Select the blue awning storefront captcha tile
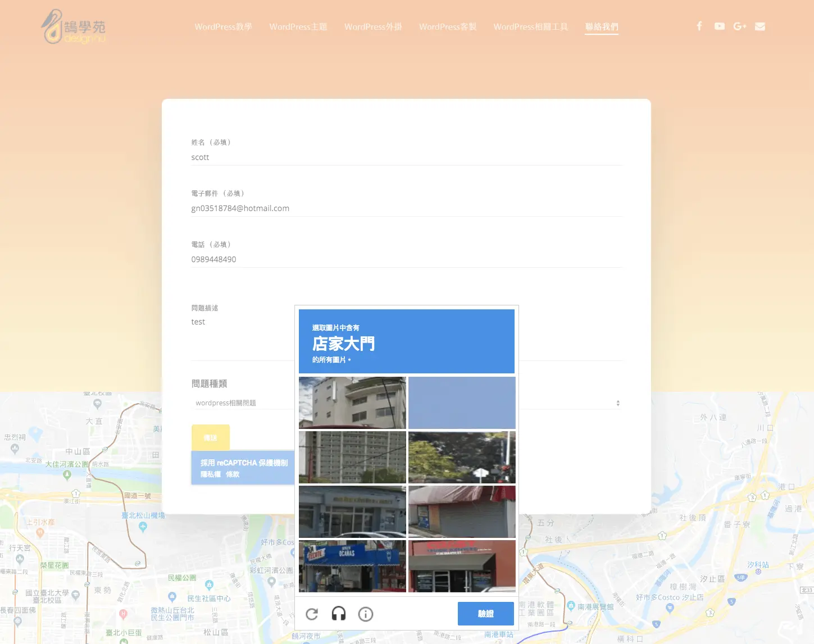The image size is (814, 644). 352,566
